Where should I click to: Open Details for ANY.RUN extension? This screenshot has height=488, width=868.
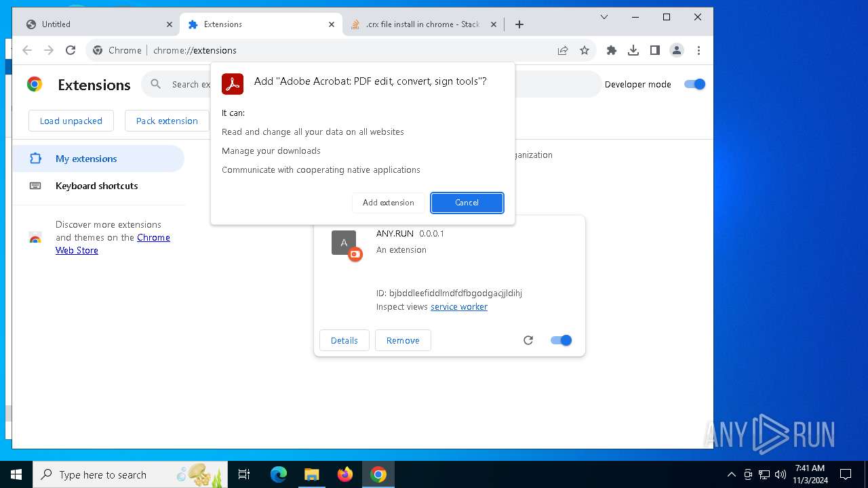pos(344,340)
